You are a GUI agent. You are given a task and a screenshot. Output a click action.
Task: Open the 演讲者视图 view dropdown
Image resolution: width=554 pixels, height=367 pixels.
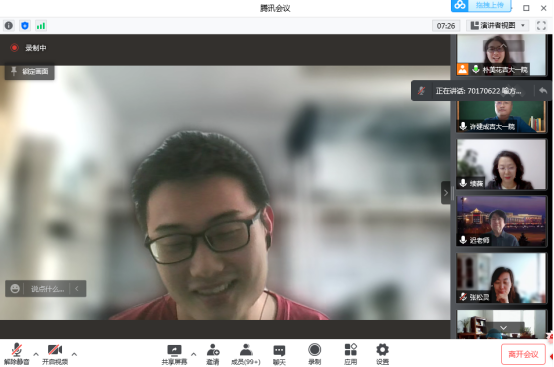[498, 25]
